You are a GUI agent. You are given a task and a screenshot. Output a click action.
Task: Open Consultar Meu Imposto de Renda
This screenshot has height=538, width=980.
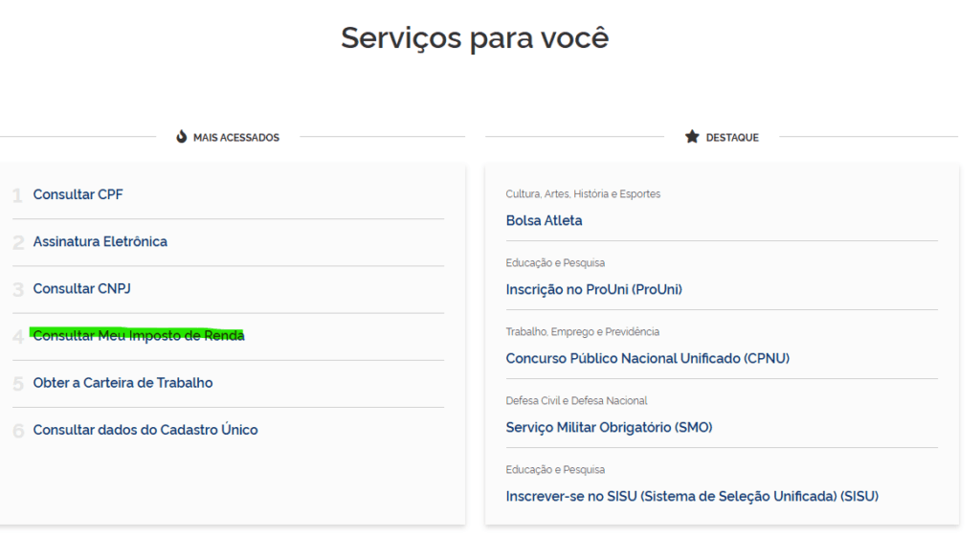coord(139,335)
